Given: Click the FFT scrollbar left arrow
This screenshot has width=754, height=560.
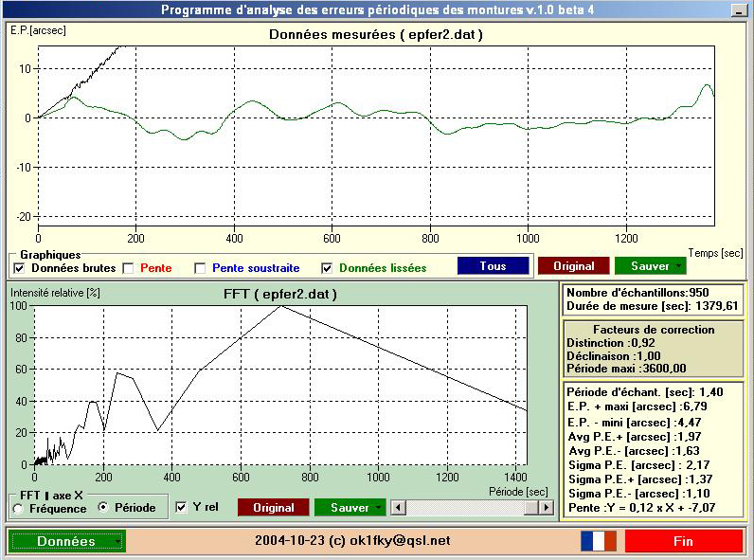Looking at the screenshot, I should 398,508.
